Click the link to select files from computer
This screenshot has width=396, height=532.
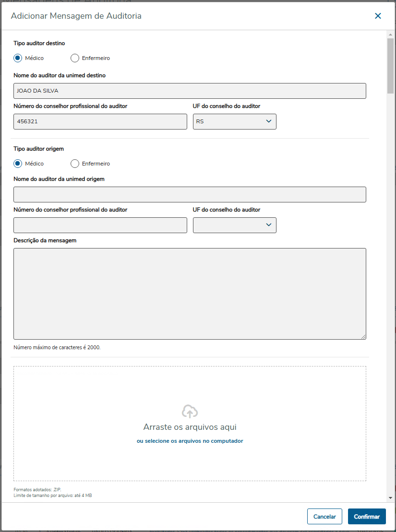(x=190, y=441)
